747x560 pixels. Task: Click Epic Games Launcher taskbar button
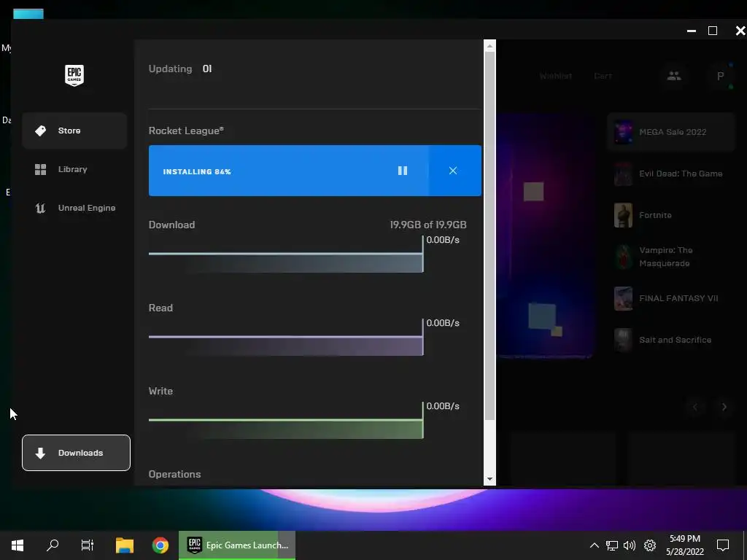237,545
